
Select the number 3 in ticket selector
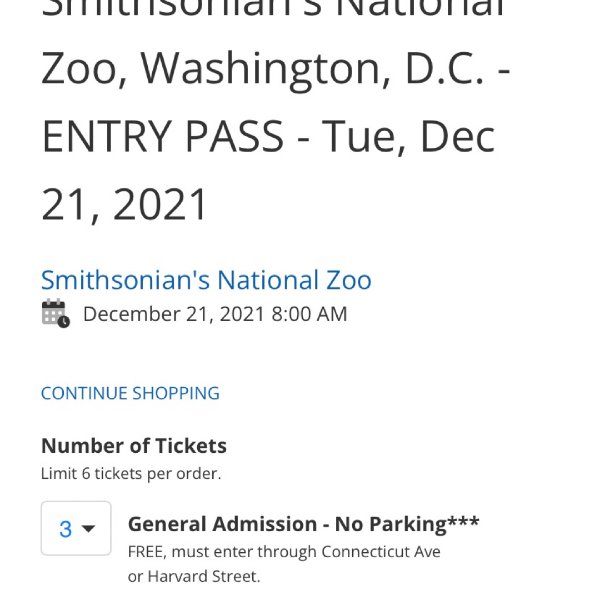coord(65,529)
